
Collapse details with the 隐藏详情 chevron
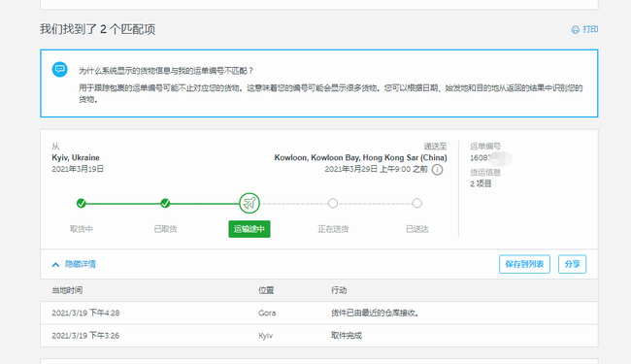coord(56,264)
